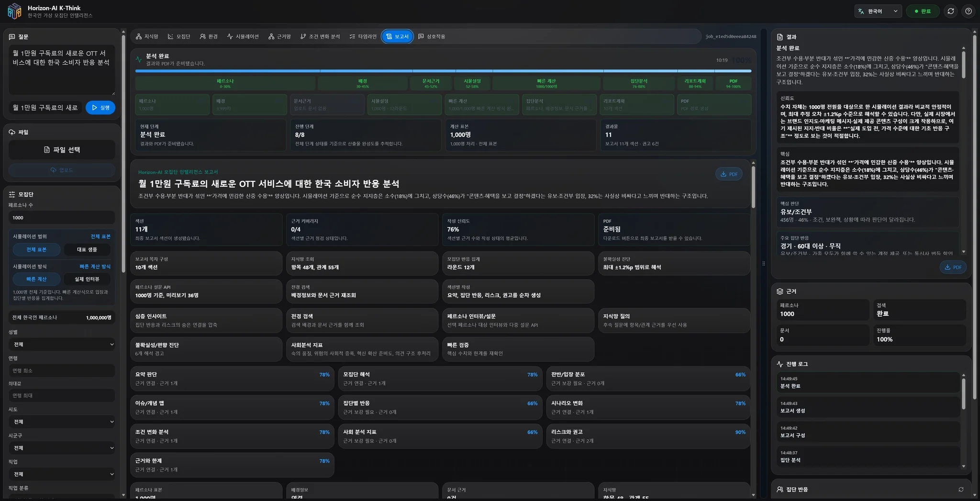Click the users icon of the 환경 tab
This screenshot has width=980, height=501.
click(203, 36)
